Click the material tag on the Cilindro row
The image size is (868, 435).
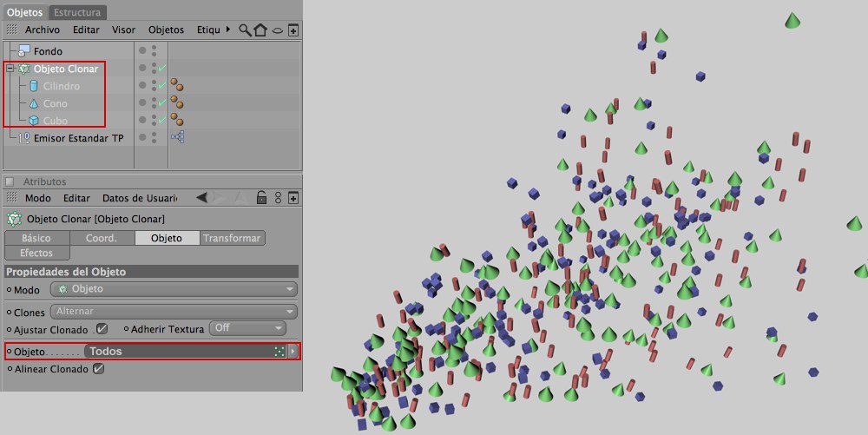pos(177,85)
